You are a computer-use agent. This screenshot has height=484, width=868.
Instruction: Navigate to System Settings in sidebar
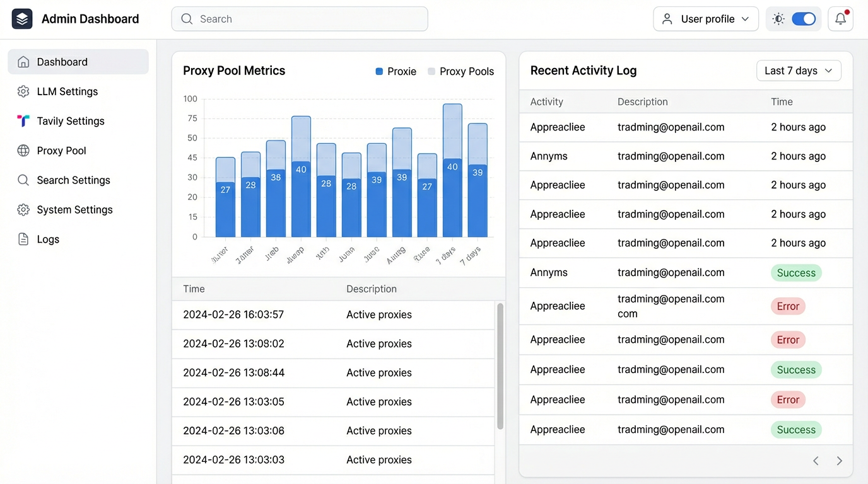coord(74,210)
